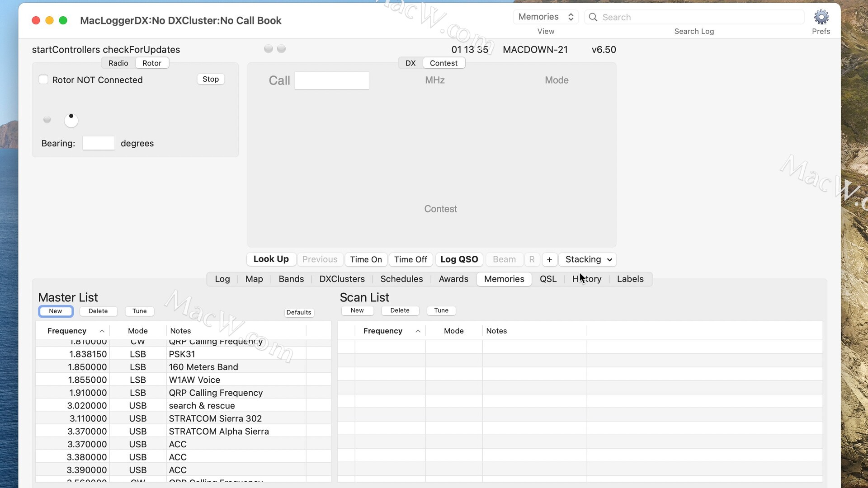
Task: Select the STRATCOM Alpha Sierra row
Action: tap(183, 431)
